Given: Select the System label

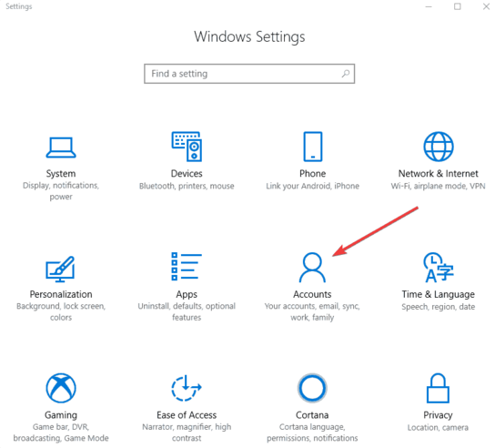Looking at the screenshot, I should [x=61, y=173].
